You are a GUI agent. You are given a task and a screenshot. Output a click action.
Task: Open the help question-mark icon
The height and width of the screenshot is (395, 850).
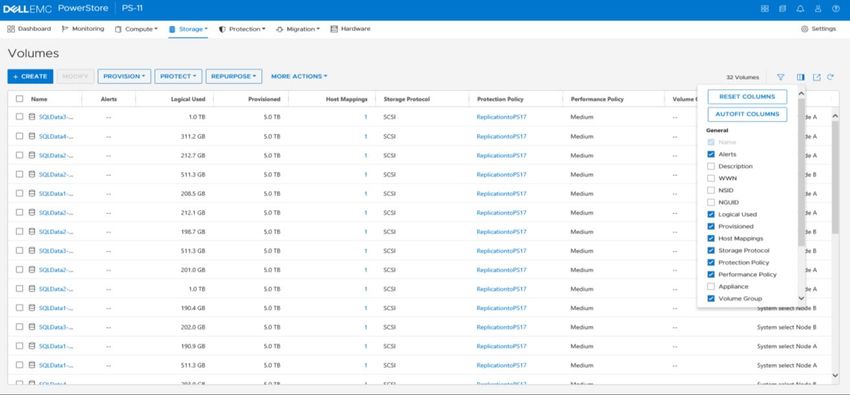pyautogui.click(x=836, y=9)
